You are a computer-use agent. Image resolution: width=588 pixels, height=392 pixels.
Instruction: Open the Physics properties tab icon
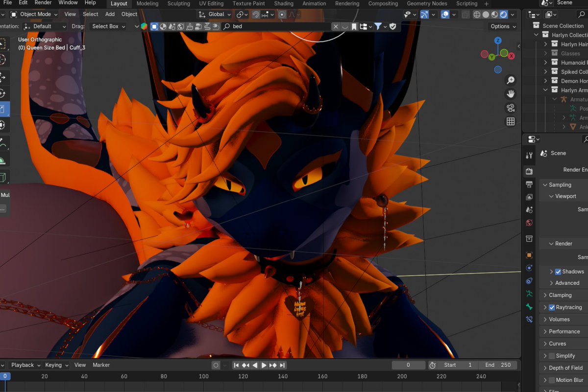point(529,268)
